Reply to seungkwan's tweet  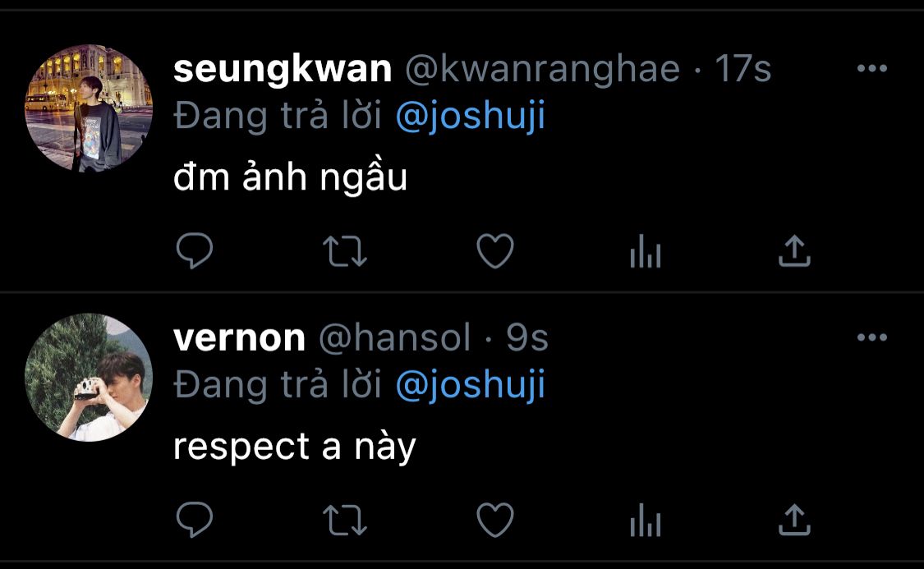(195, 251)
